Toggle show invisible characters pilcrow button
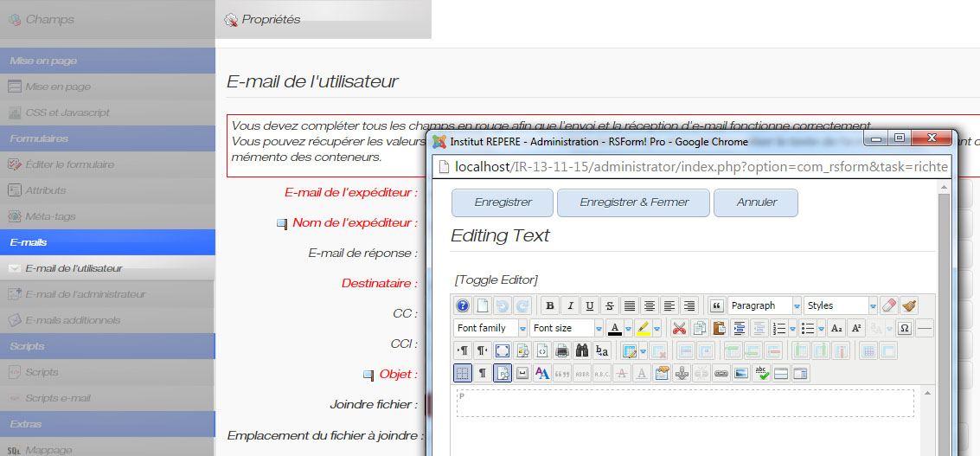 click(x=483, y=373)
